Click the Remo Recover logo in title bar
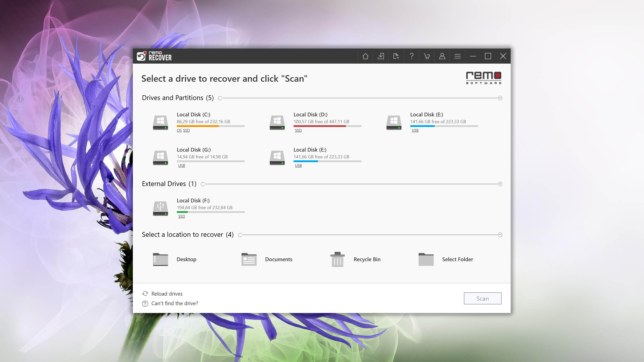 [x=154, y=56]
